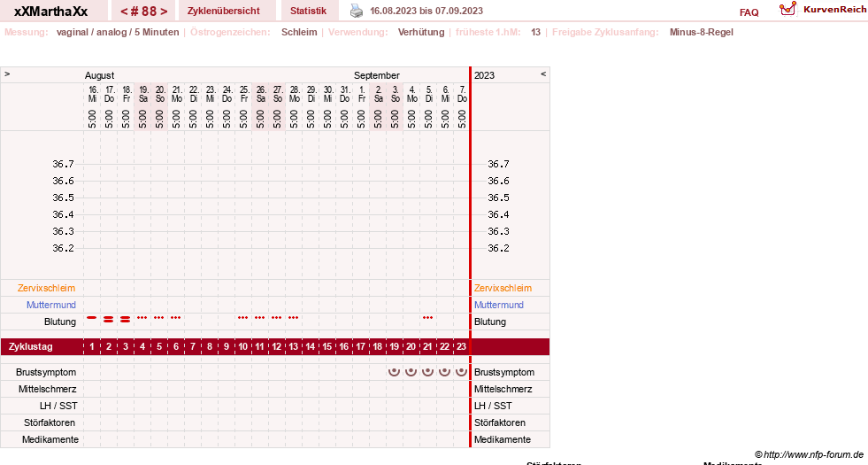Open the Statistik tab

pos(308,11)
